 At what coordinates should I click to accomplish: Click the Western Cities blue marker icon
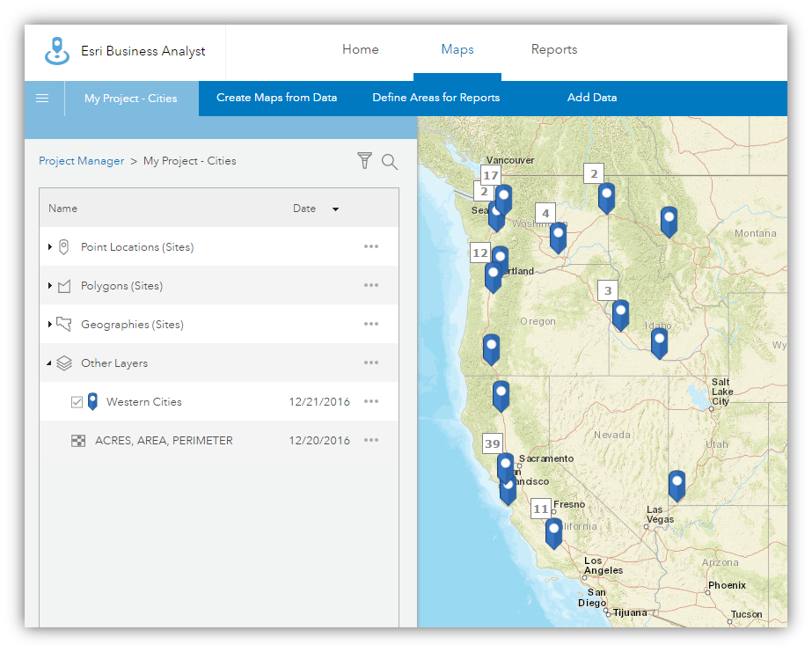[92, 401]
